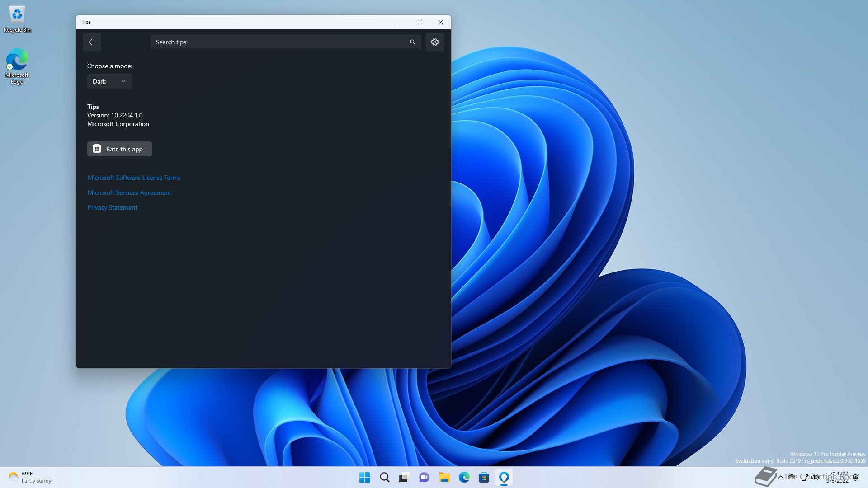
Task: Close the Tips window
Action: pyautogui.click(x=441, y=22)
